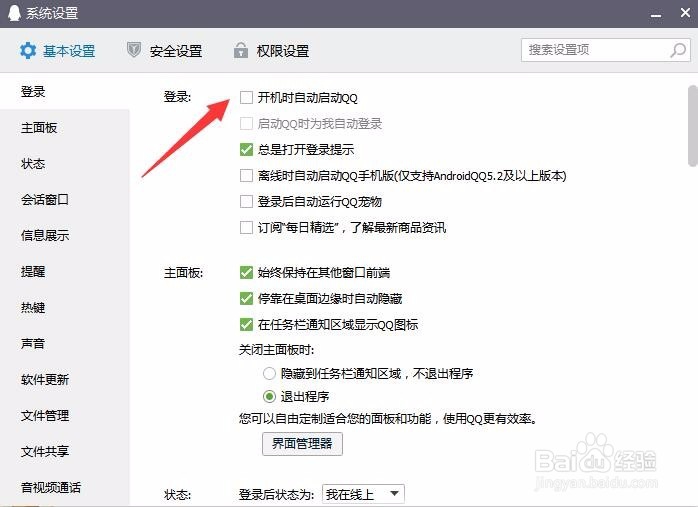Screen dimensions: 698x507
Task: Uncheck 始终保持在其他窗口前端
Action: coord(246,272)
